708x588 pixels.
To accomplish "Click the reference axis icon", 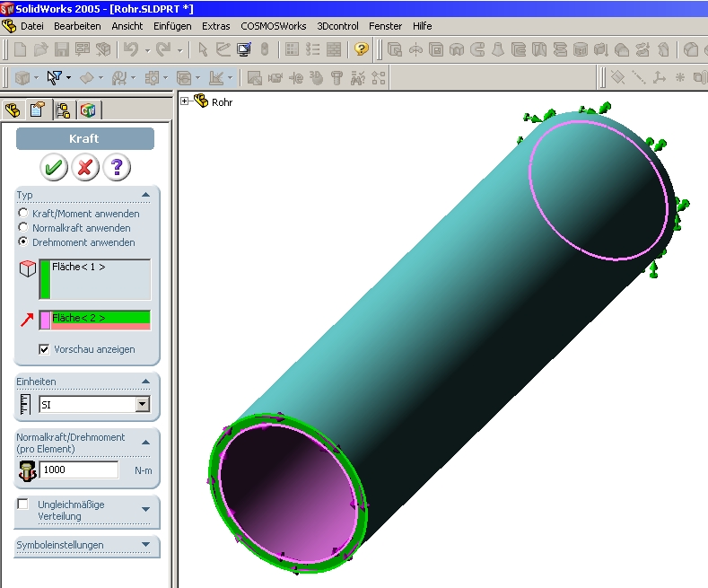I will 639,78.
